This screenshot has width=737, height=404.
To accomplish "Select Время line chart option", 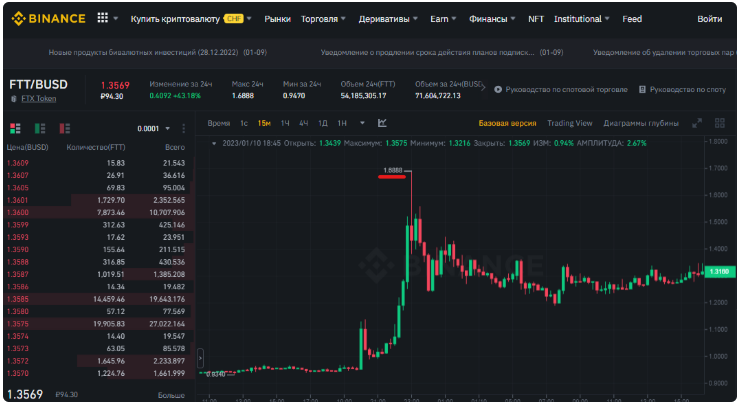I will (x=219, y=123).
